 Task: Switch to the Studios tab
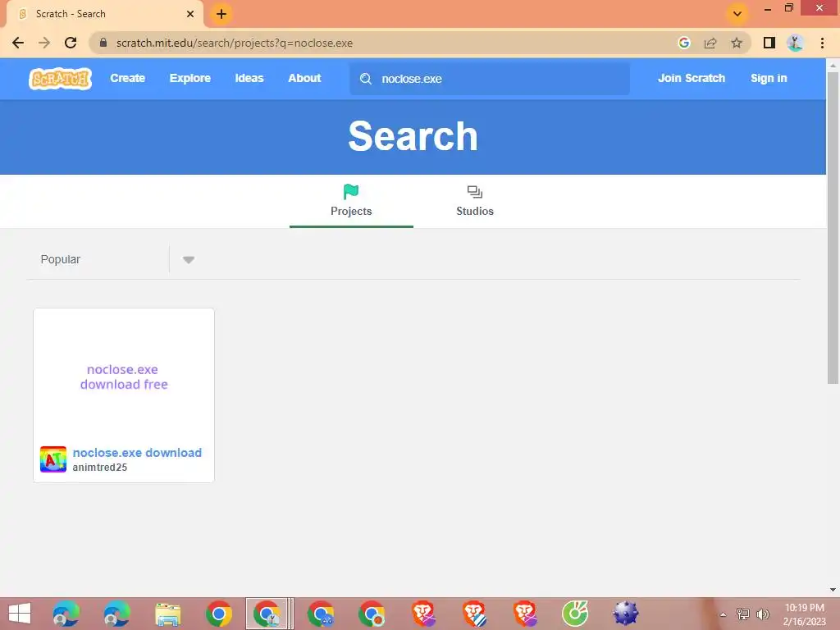tap(475, 203)
